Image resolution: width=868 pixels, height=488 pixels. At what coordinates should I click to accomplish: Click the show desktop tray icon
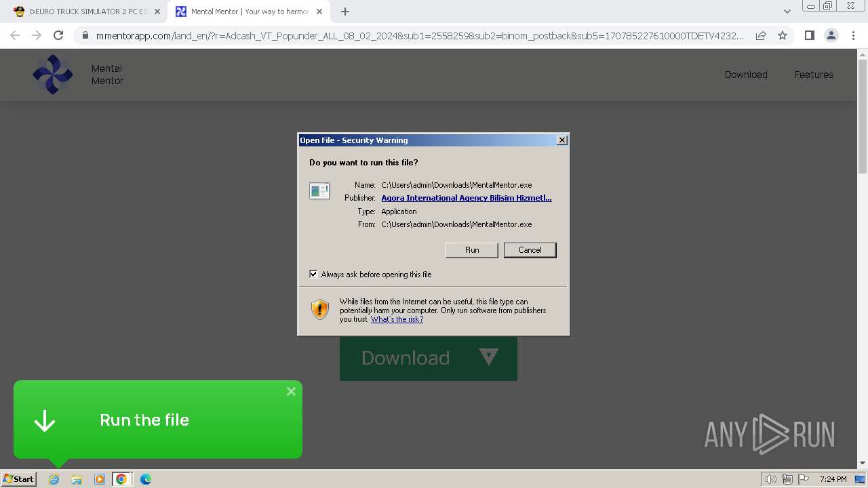tap(861, 479)
